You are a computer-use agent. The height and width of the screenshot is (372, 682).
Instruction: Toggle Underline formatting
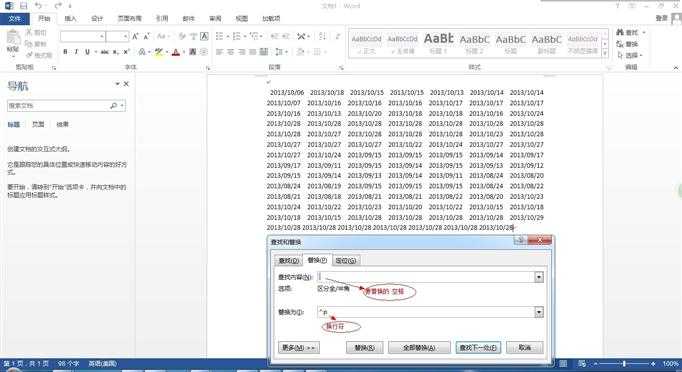click(87, 52)
